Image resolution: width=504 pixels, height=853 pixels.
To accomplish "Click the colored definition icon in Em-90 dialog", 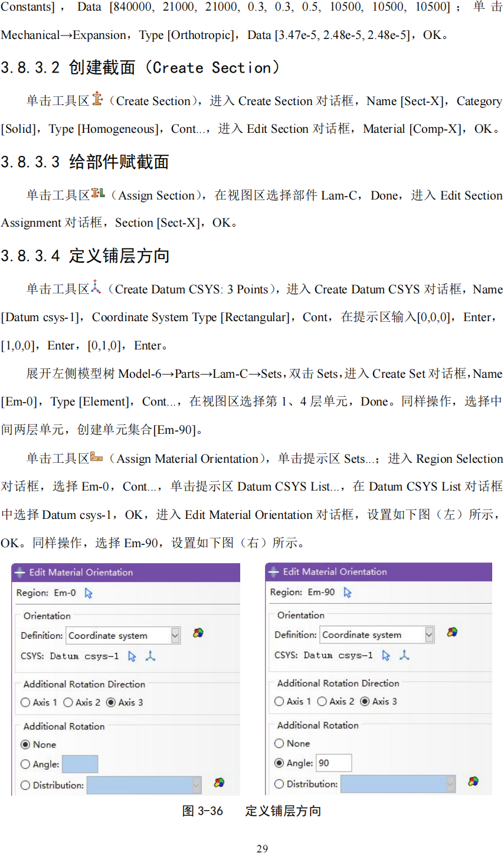I will pos(452,632).
